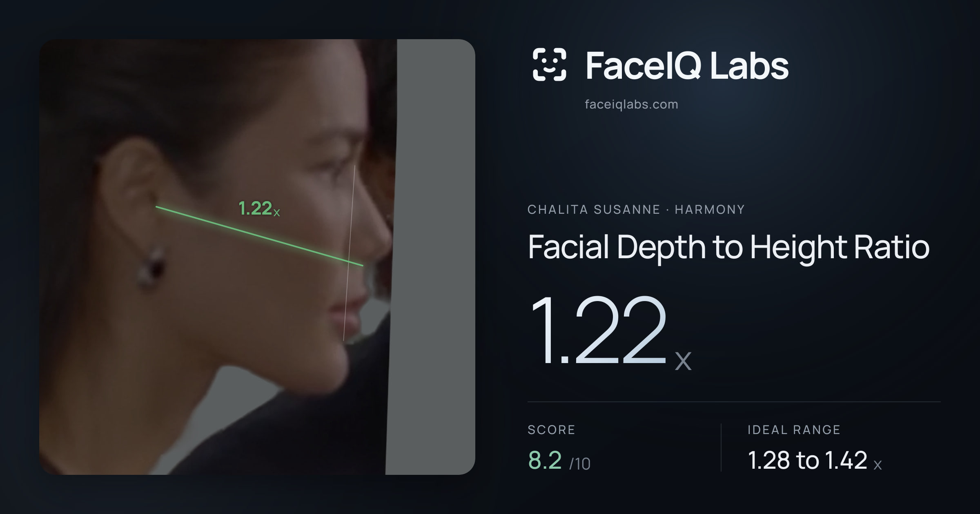Click the IDEAL RANGE label
980x514 pixels.
coord(794,430)
